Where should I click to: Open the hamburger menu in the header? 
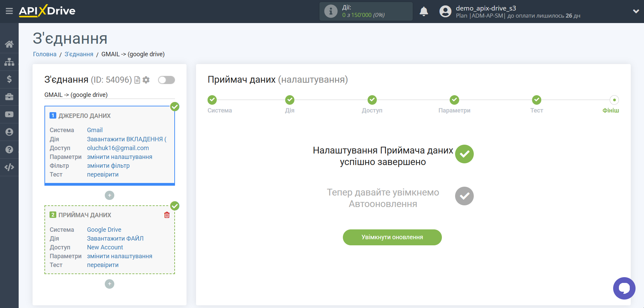coord(9,11)
